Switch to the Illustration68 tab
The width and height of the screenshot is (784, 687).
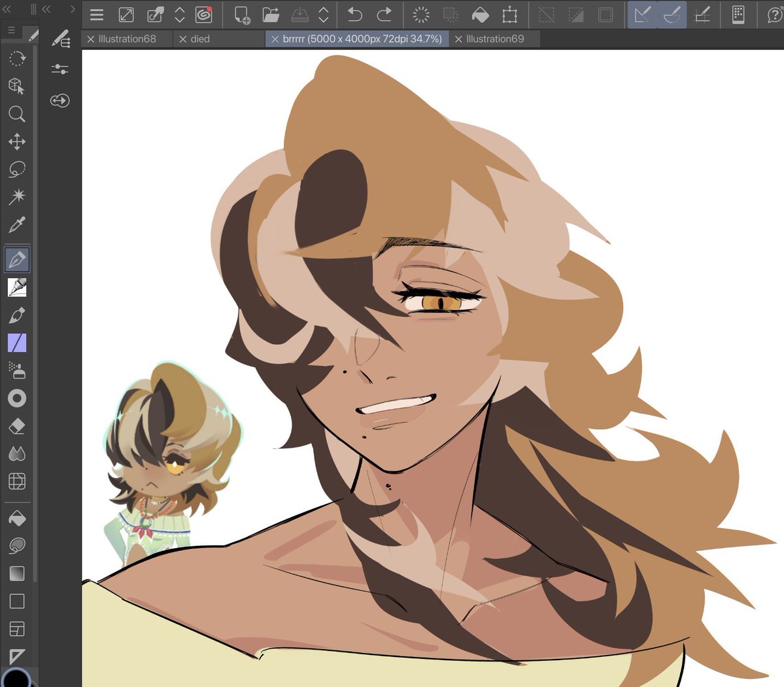tap(128, 39)
